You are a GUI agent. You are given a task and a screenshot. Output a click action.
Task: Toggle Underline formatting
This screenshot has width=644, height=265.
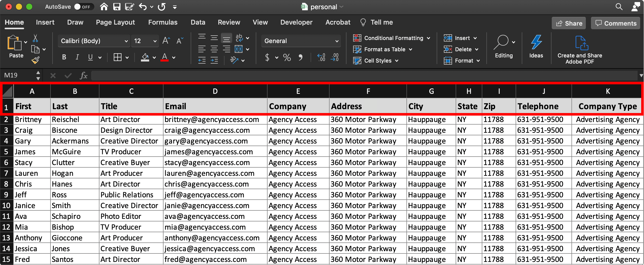(x=90, y=57)
